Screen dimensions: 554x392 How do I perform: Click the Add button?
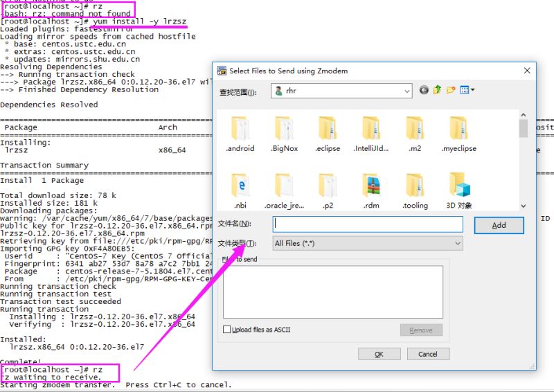coord(499,225)
